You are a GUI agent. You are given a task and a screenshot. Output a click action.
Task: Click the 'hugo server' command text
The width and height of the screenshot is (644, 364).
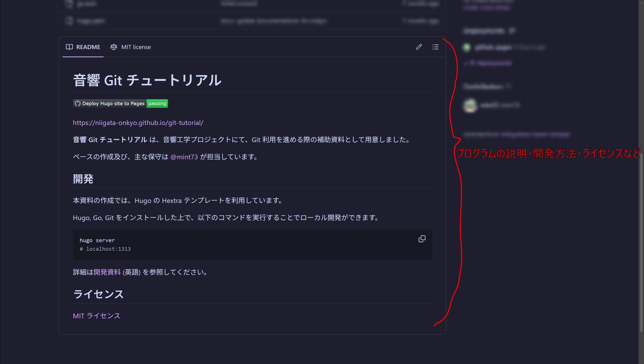97,240
